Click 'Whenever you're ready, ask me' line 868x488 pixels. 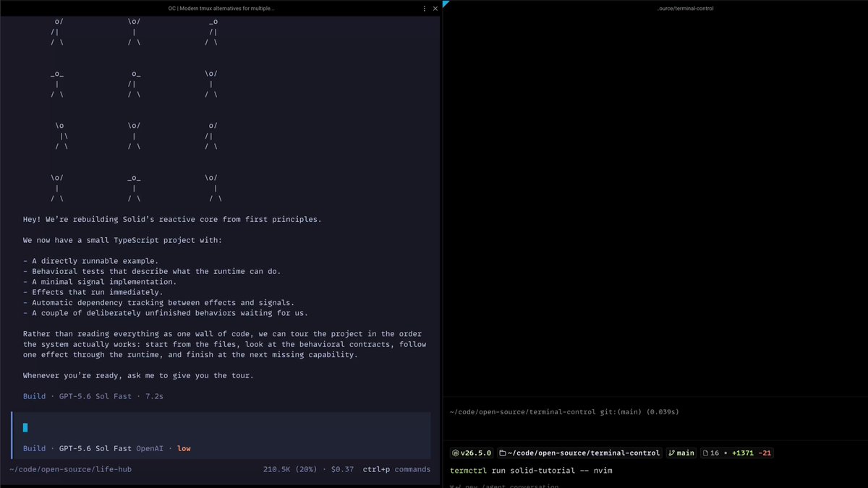(x=138, y=375)
